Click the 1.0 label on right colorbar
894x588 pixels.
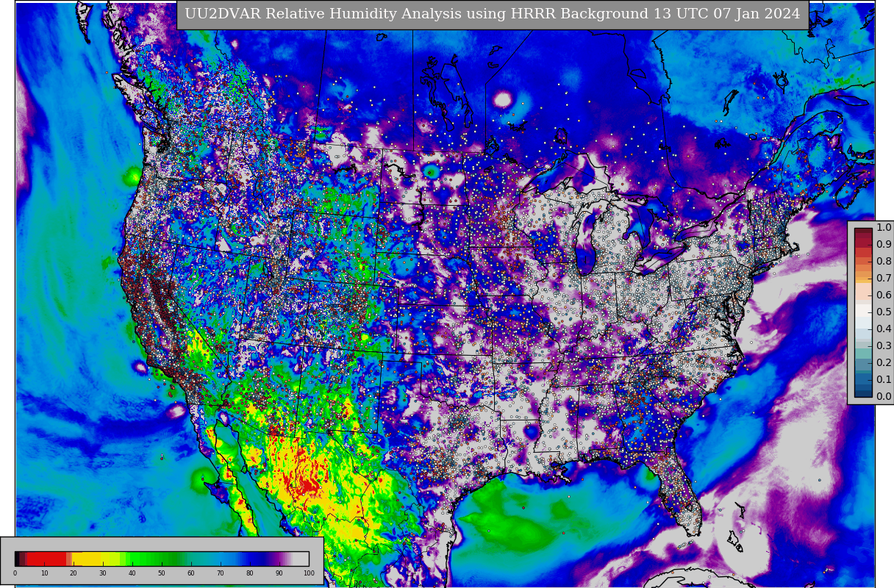884,228
